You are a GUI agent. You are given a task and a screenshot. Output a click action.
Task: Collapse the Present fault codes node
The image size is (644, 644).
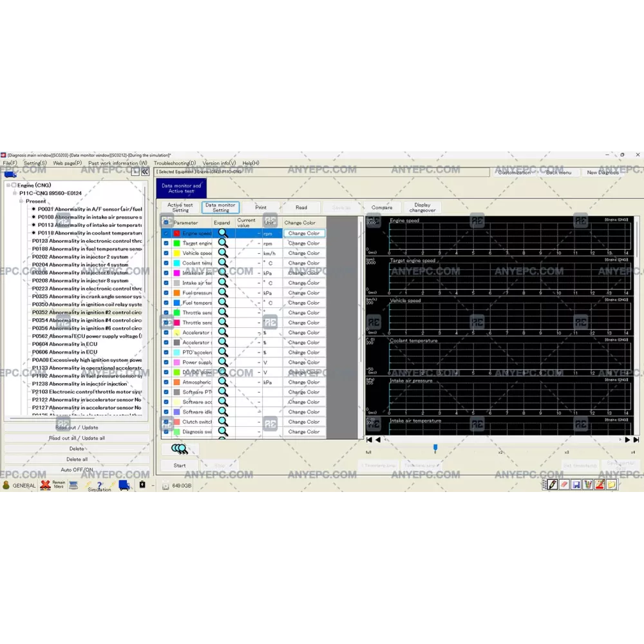click(21, 202)
